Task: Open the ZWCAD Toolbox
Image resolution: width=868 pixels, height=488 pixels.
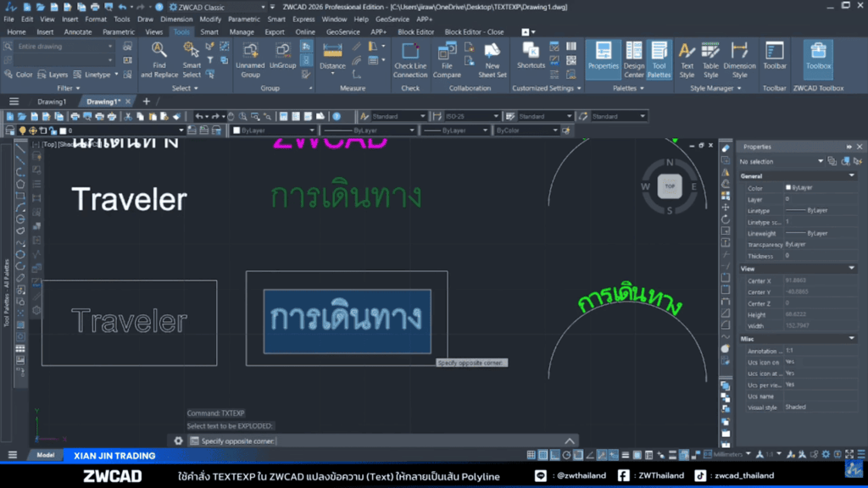Action: point(816,59)
